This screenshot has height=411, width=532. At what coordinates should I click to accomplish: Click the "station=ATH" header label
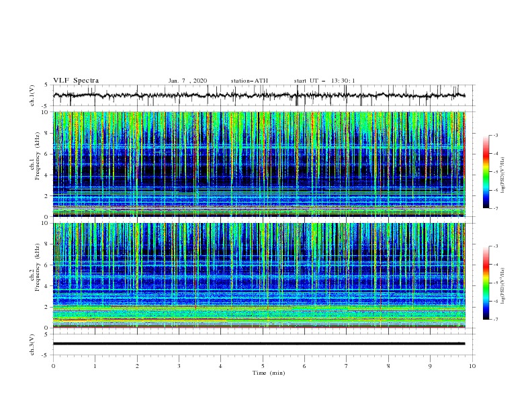(249, 81)
